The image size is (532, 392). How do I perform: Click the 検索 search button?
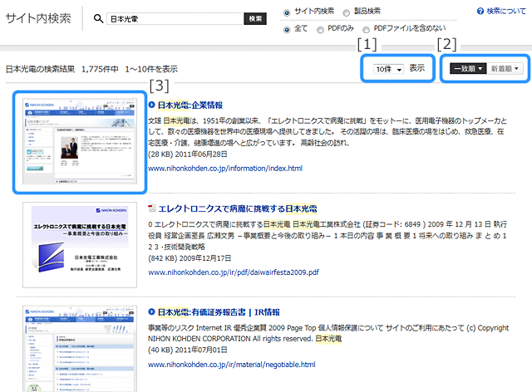pos(255,18)
